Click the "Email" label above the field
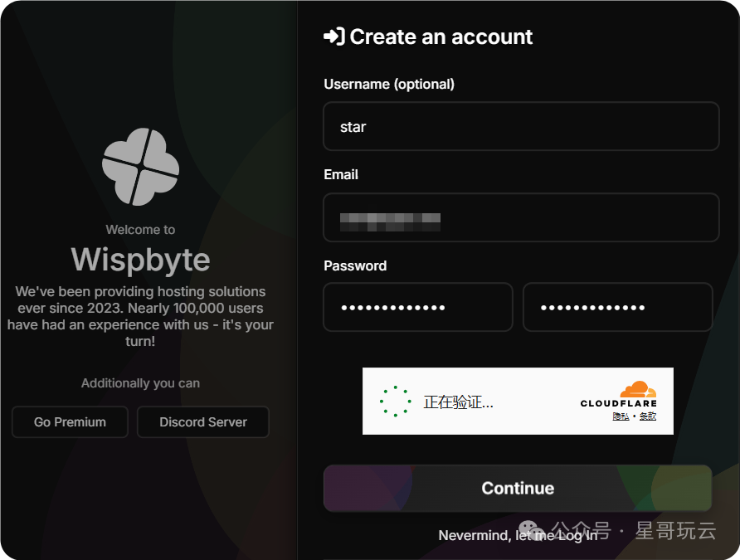This screenshot has width=740, height=560. tap(340, 174)
